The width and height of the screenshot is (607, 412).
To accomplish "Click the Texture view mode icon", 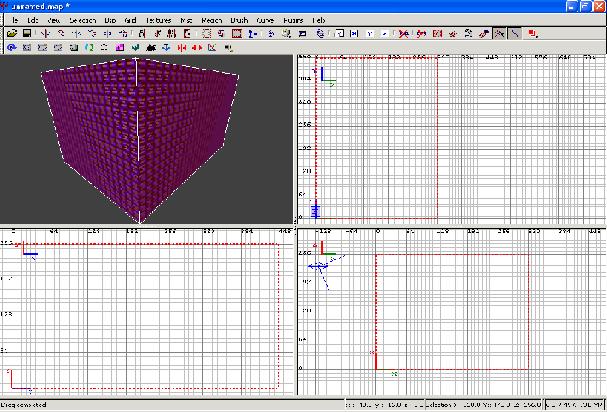I will point(286,34).
